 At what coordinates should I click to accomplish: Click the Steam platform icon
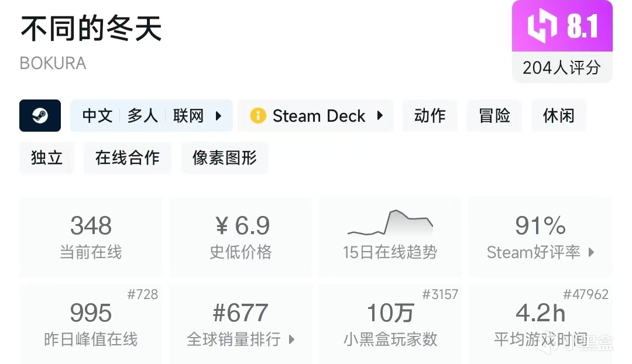(40, 115)
